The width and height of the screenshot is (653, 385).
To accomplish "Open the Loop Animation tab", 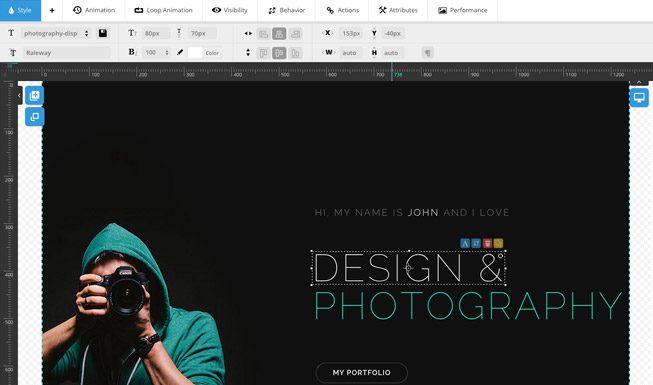I will pos(163,10).
